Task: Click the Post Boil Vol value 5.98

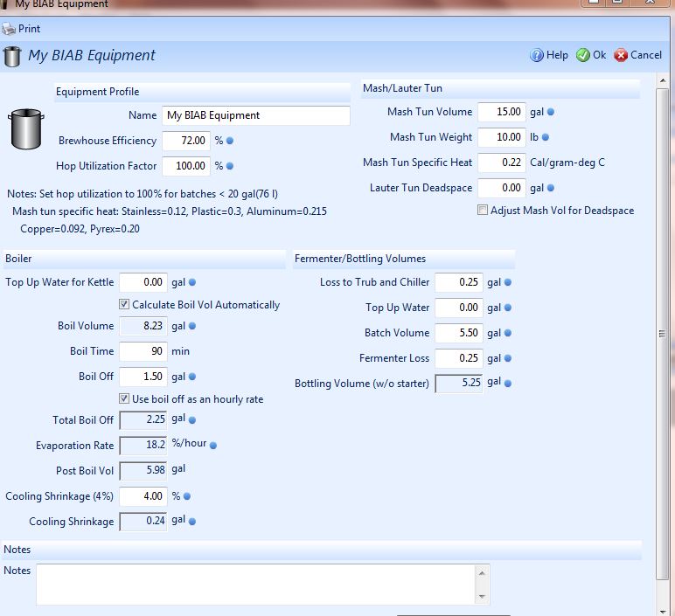Action: [x=143, y=471]
